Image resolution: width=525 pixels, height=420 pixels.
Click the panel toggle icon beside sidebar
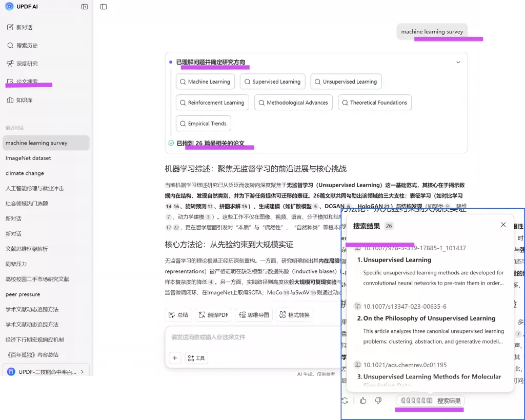pos(104,7)
